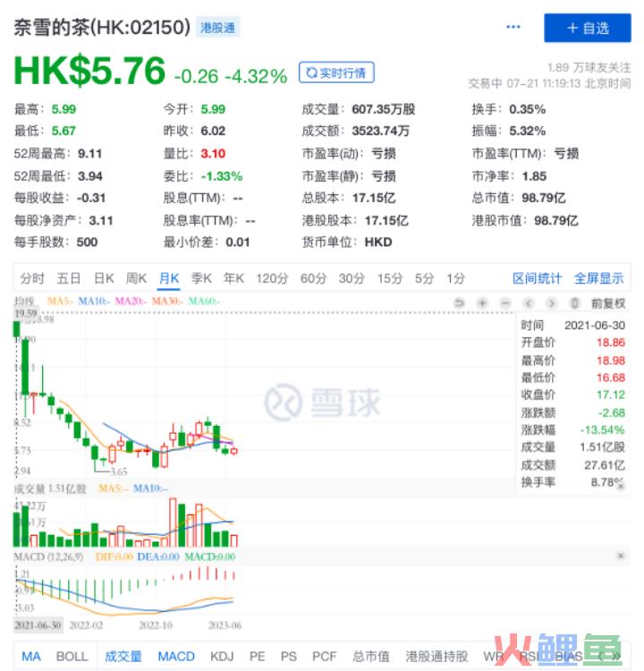Screen dimensions: 644x671
Task: Toggle the PCF indicator
Action: (x=325, y=657)
